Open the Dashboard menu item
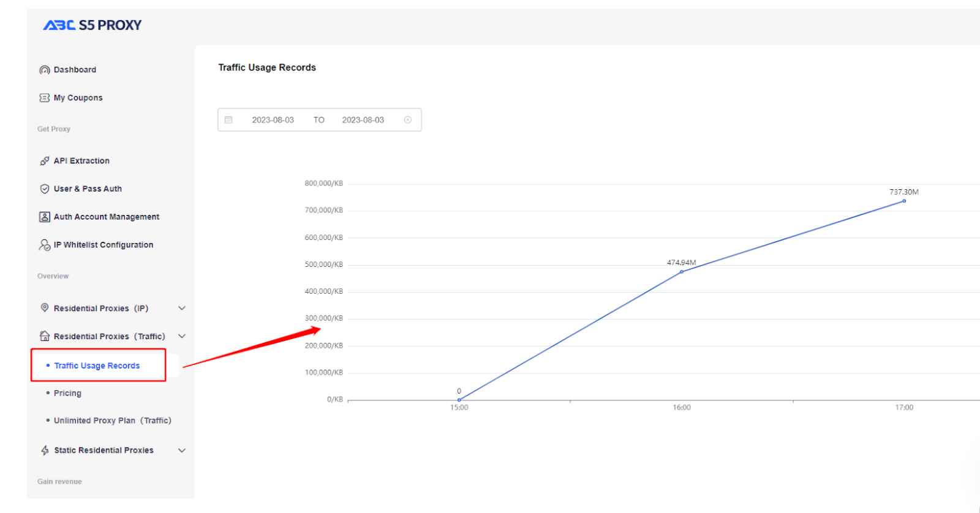 coord(75,70)
